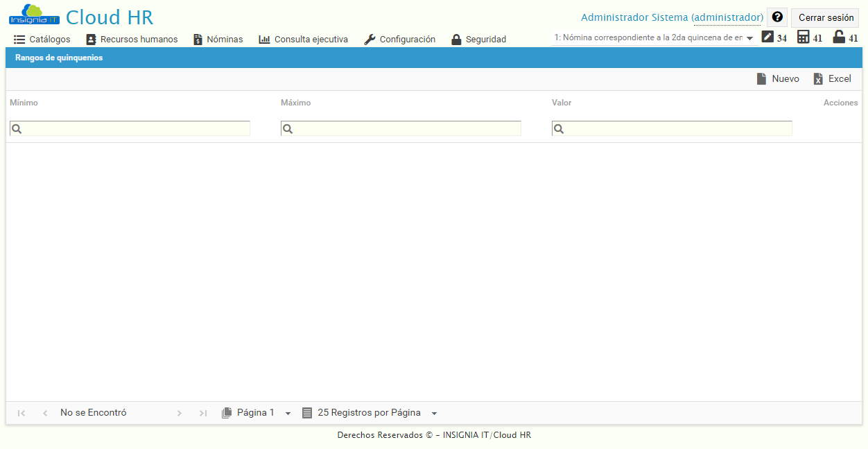Screen dimensions: 868x449
Task: Expand the 25 Registros por Página dropdown
Action: click(x=434, y=412)
